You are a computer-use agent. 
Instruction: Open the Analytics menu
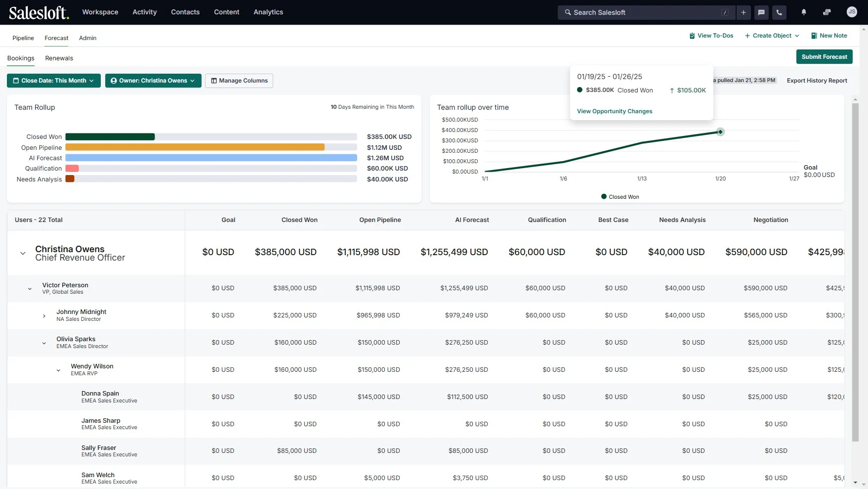point(268,12)
